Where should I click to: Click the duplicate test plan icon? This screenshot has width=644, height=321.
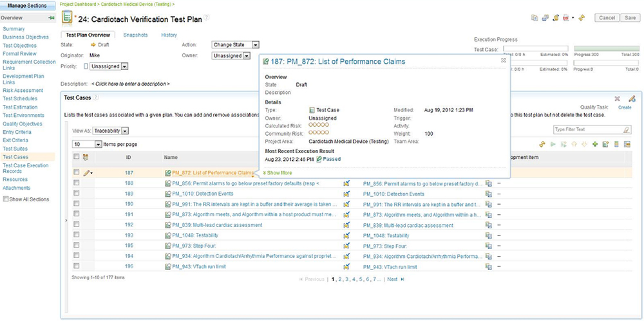tap(535, 17)
